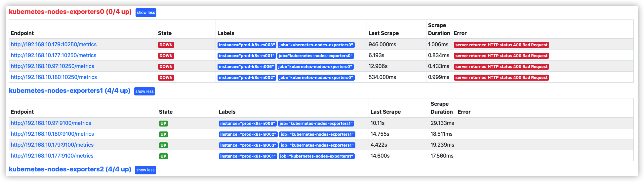The height and width of the screenshot is (182, 644).
Task: Open the kubernetes-nodes-exporters1 (4/4 up) heading
Action: (69, 91)
